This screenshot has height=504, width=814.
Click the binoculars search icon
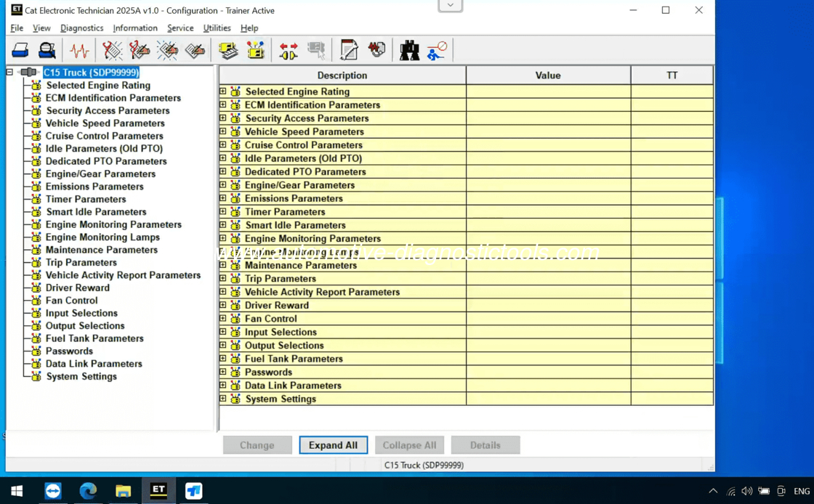(409, 50)
